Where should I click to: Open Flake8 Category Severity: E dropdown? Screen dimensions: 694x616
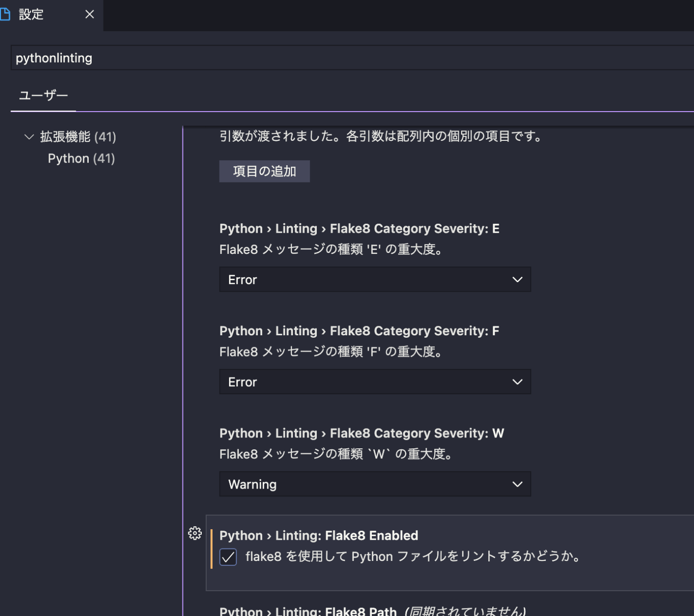375,280
